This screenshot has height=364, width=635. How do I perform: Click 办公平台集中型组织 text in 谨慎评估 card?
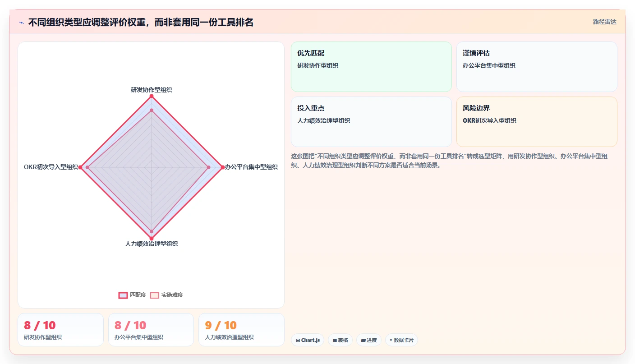point(489,65)
